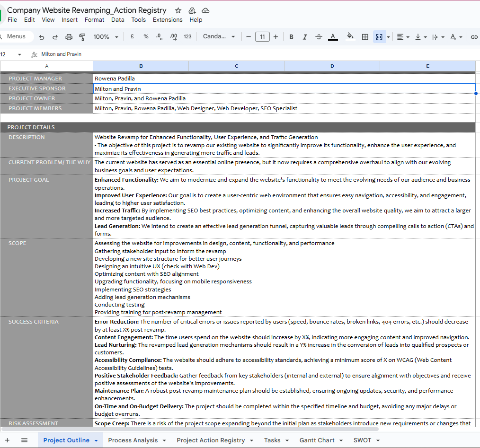The width and height of the screenshot is (480, 448).
Task: Open more number formats 123
Action: point(187,37)
